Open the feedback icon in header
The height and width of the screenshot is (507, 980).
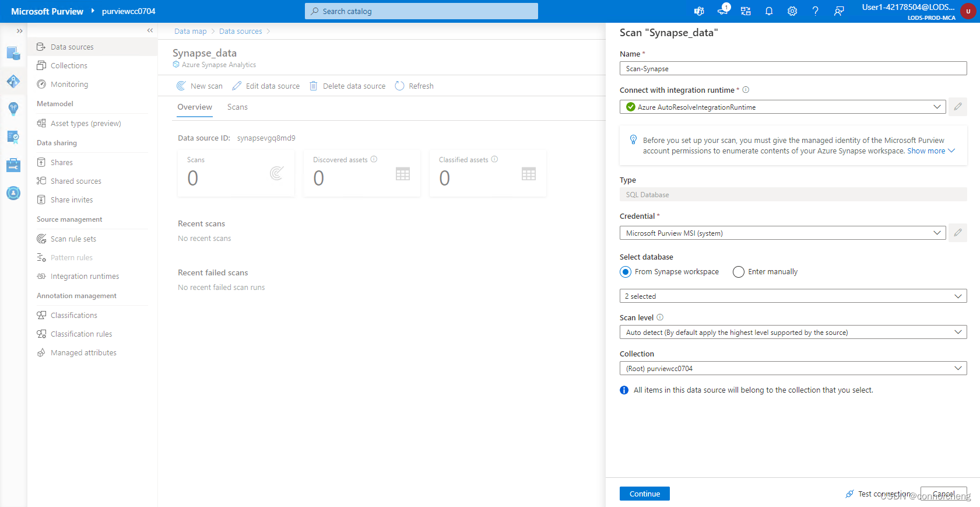coord(839,11)
